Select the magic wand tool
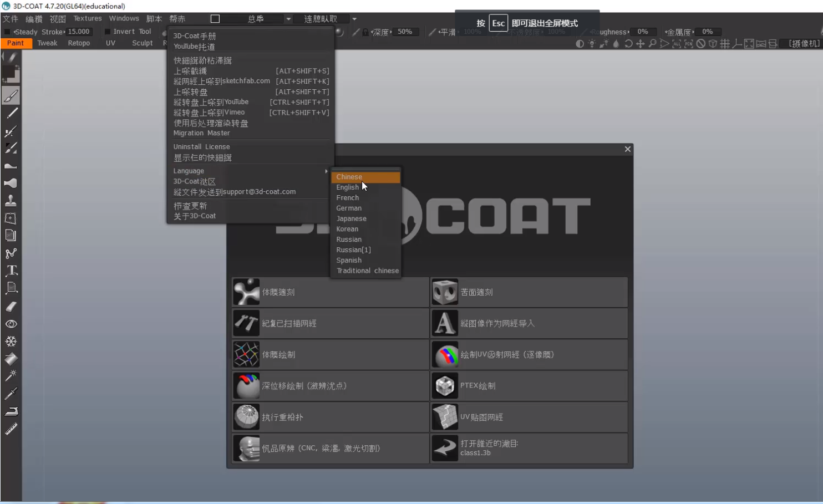 11,376
